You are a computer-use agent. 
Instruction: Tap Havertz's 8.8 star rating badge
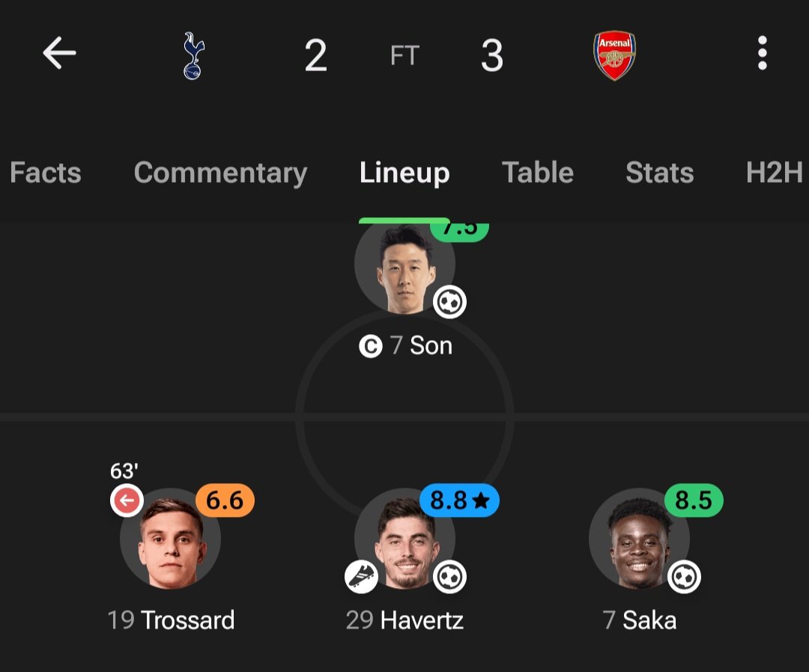(x=459, y=500)
